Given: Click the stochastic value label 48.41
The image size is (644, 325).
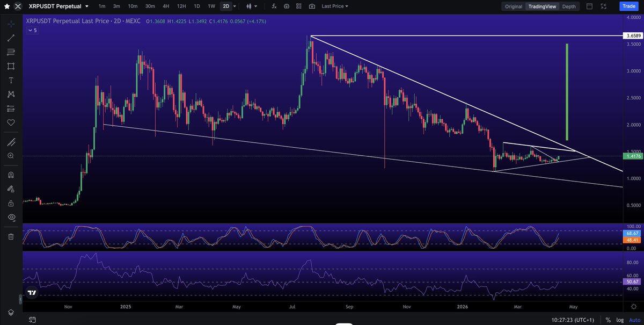Looking at the screenshot, I should click(632, 240).
